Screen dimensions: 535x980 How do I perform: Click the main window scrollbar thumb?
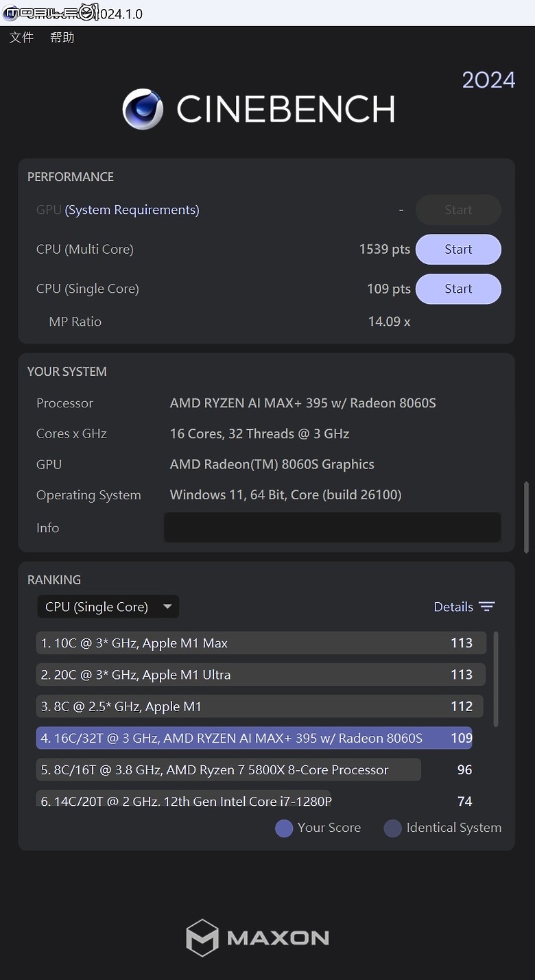point(527,517)
